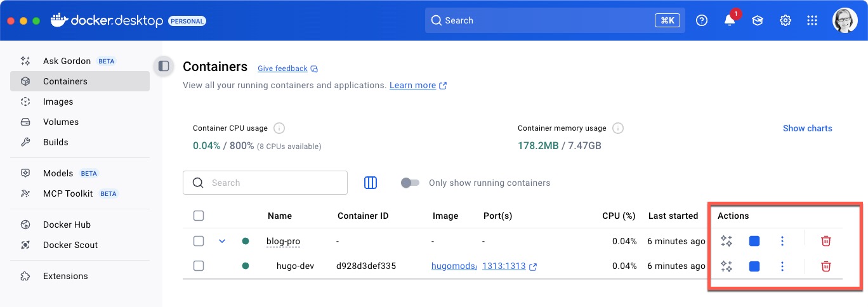Click Container ID column header
The image size is (868, 307).
tap(363, 216)
